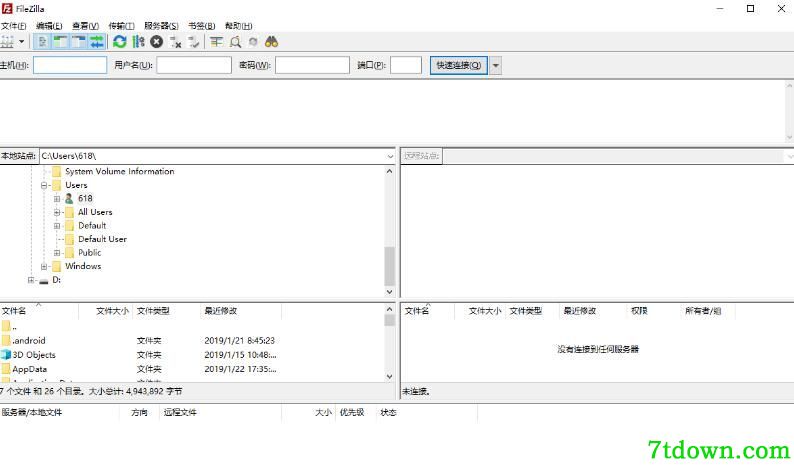
Task: Focus the 用户名(U) username field
Action: click(x=193, y=65)
